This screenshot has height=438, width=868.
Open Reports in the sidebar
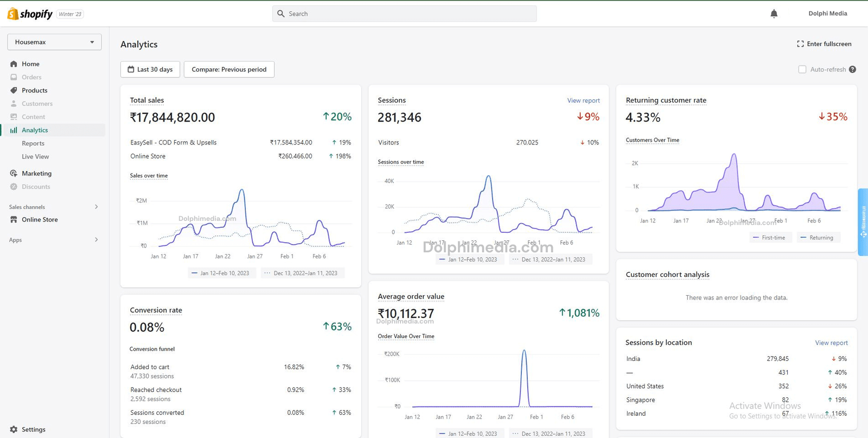tap(33, 143)
